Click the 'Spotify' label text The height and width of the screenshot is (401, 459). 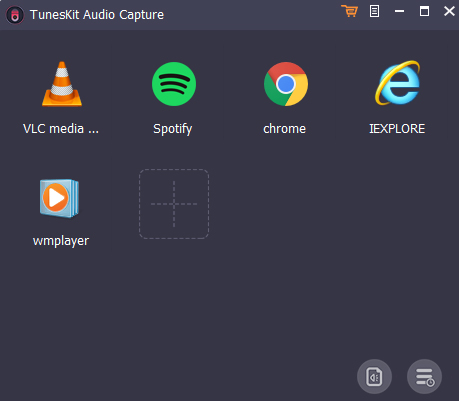[173, 129]
